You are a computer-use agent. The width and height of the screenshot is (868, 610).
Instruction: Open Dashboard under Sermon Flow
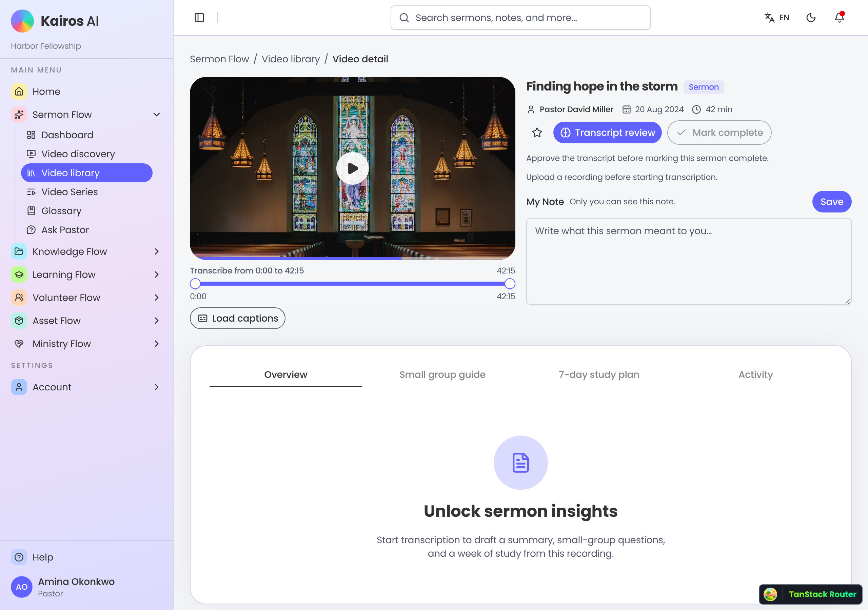coord(86,135)
